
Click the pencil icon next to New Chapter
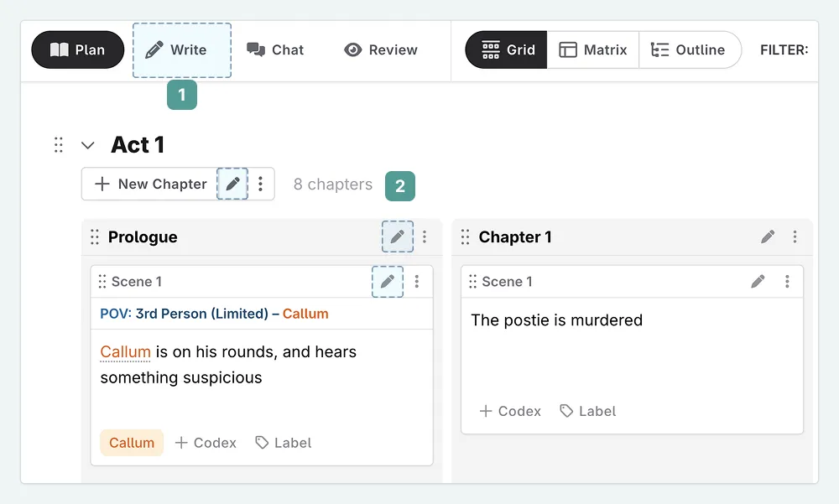232,184
